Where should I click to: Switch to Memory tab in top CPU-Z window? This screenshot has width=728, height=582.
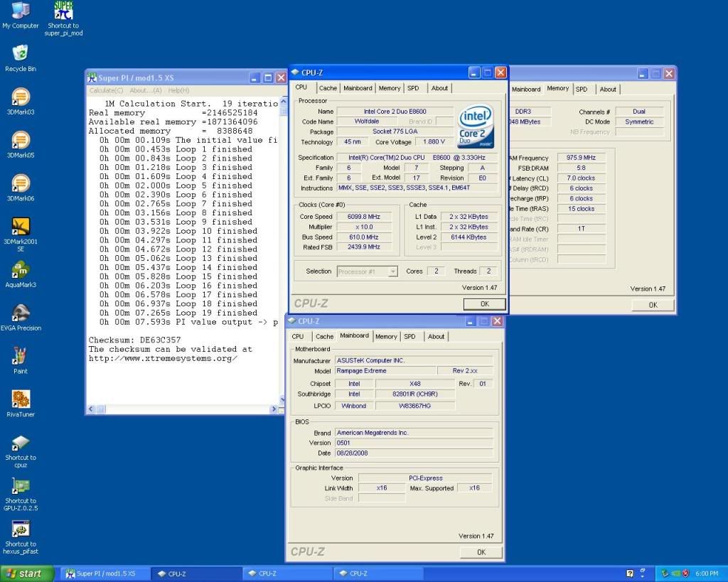coord(389,88)
